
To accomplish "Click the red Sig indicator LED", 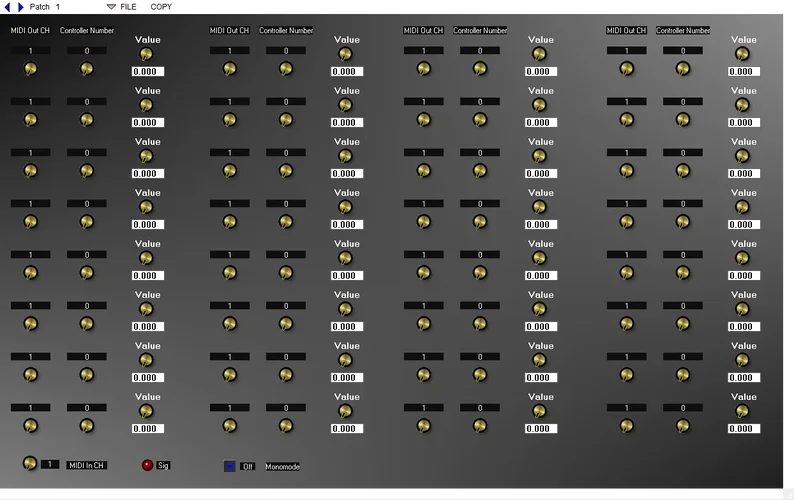I will coord(147,465).
